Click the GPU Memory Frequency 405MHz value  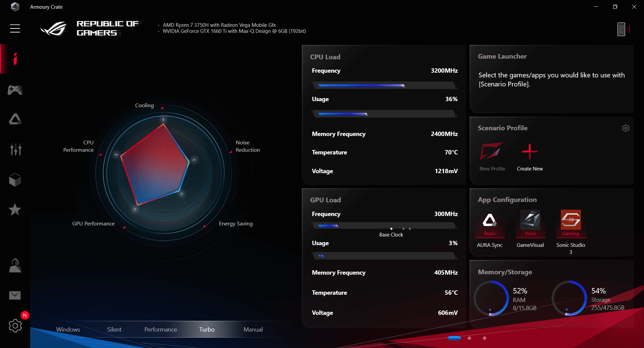point(446,273)
